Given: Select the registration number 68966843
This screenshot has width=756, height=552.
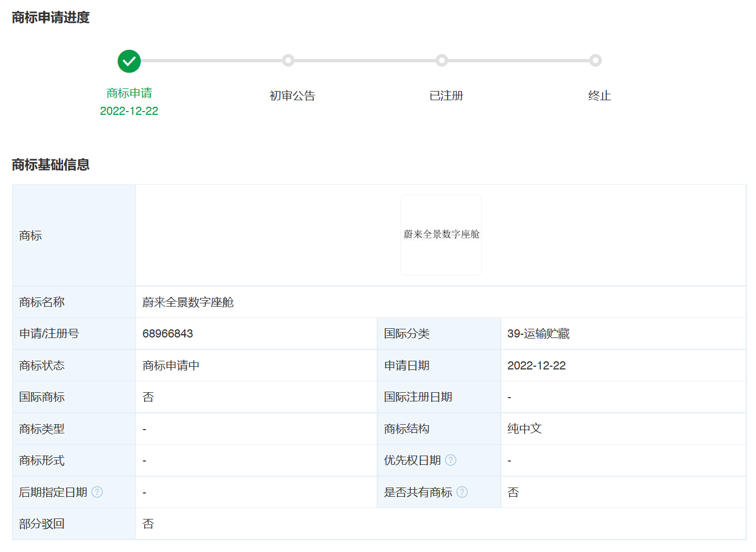Looking at the screenshot, I should coord(168,334).
